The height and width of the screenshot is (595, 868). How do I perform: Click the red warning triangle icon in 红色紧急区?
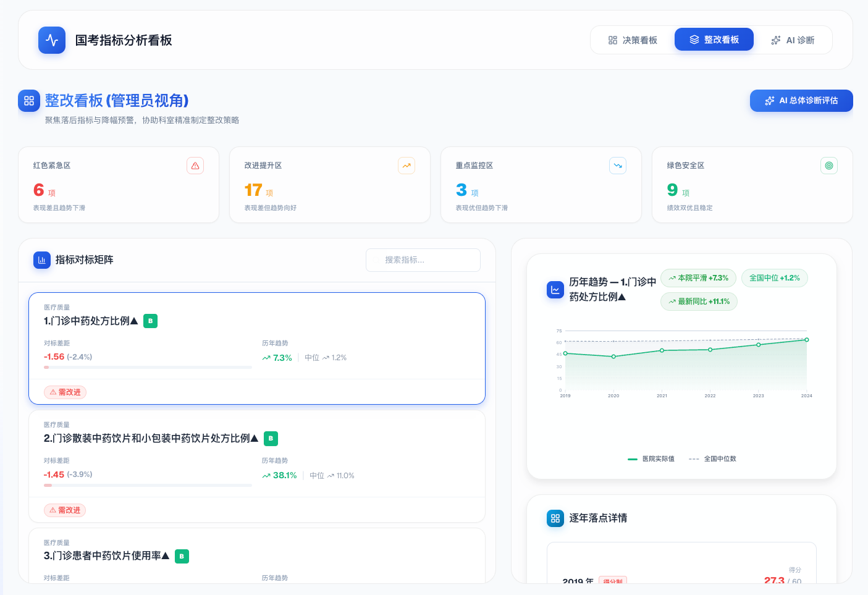[195, 166]
